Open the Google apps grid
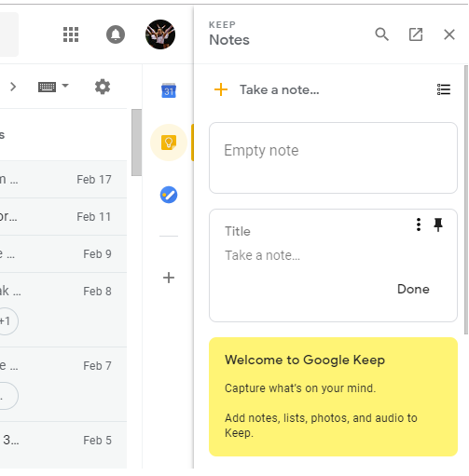The width and height of the screenshot is (469, 476). point(71,34)
